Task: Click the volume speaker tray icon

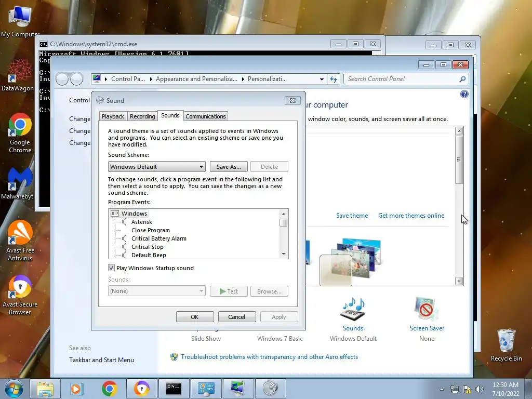Action: pyautogui.click(x=480, y=389)
